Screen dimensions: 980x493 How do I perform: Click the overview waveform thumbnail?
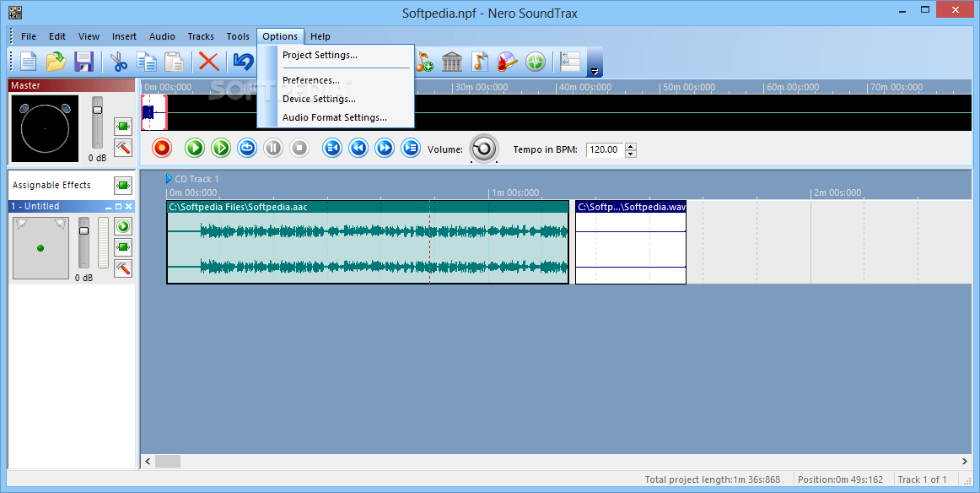(x=153, y=112)
